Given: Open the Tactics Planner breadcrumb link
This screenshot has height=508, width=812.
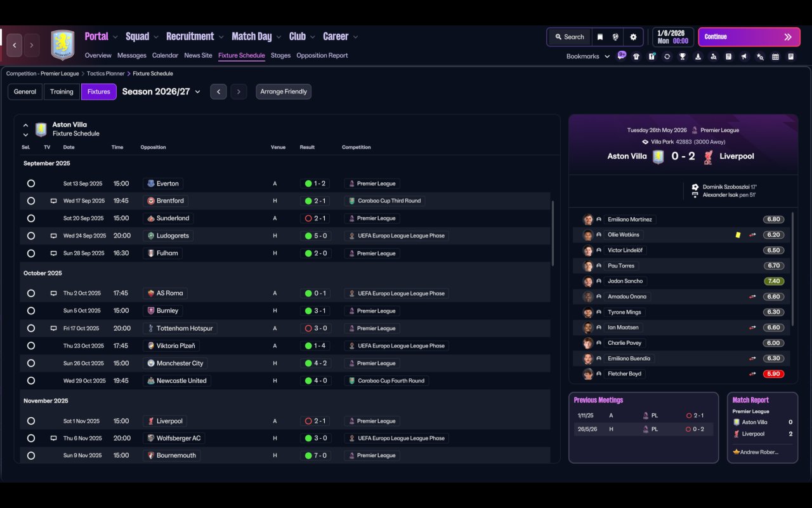Looking at the screenshot, I should pyautogui.click(x=106, y=74).
